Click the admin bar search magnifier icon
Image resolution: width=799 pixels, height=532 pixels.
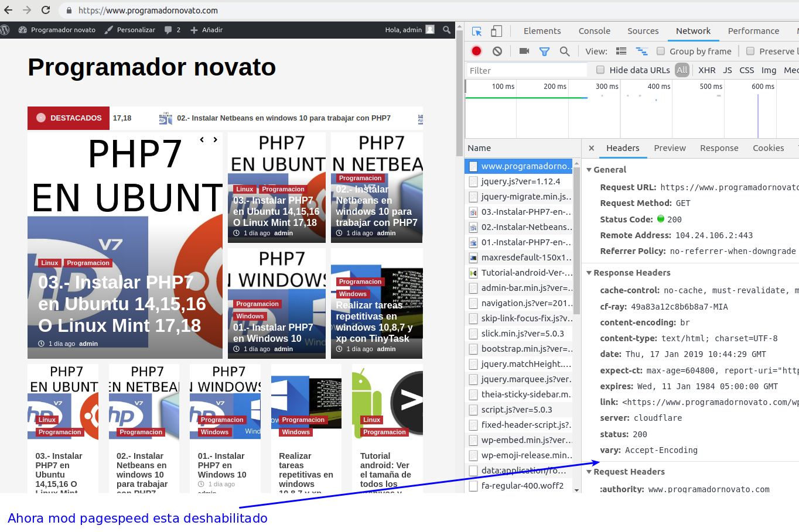click(447, 30)
